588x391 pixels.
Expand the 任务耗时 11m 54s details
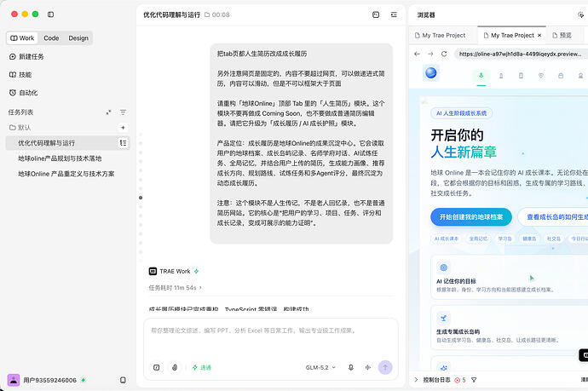[x=176, y=288]
